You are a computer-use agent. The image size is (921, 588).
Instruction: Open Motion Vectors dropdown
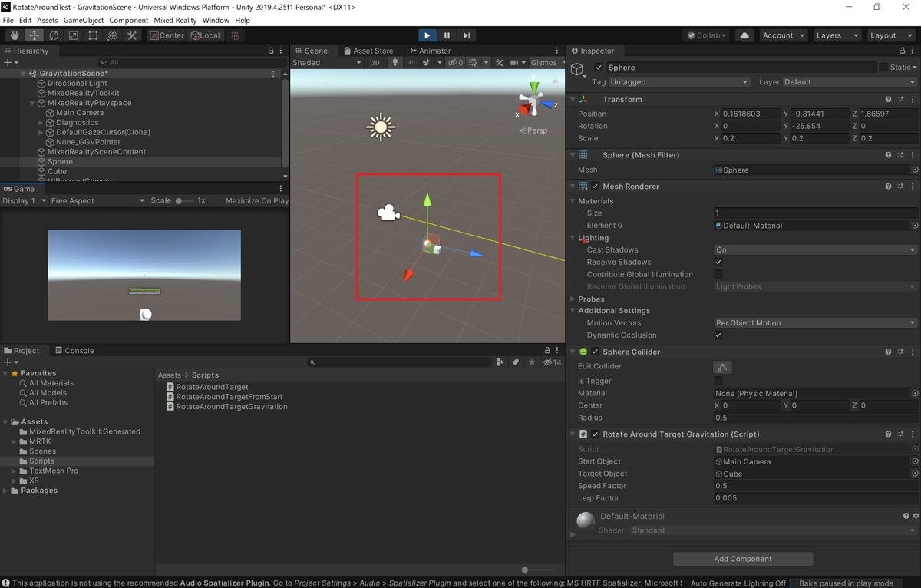(x=815, y=323)
